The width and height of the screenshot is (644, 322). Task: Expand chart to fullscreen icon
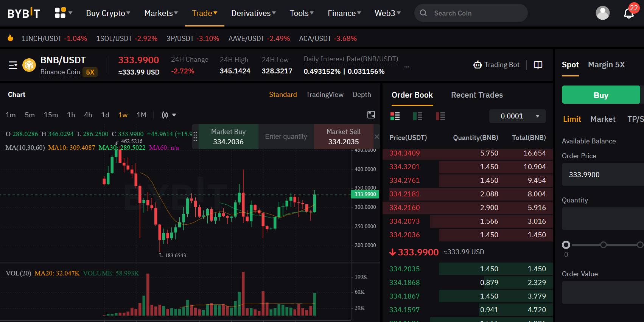pos(371,115)
